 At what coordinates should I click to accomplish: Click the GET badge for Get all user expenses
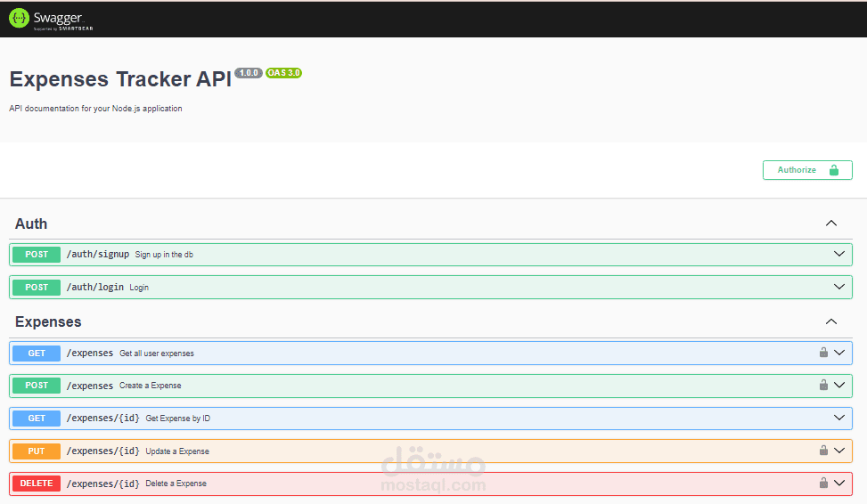[x=37, y=354]
